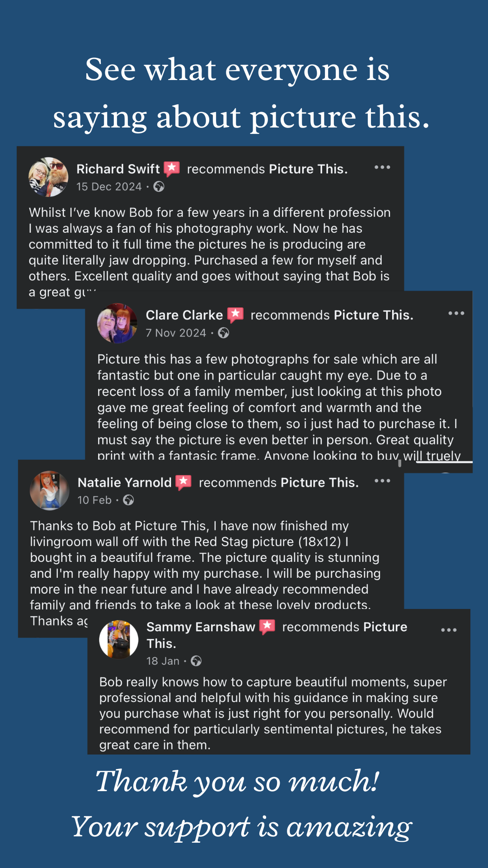Open options menu on Sammy Earnshaw's review
This screenshot has height=868, width=488.
click(x=449, y=630)
